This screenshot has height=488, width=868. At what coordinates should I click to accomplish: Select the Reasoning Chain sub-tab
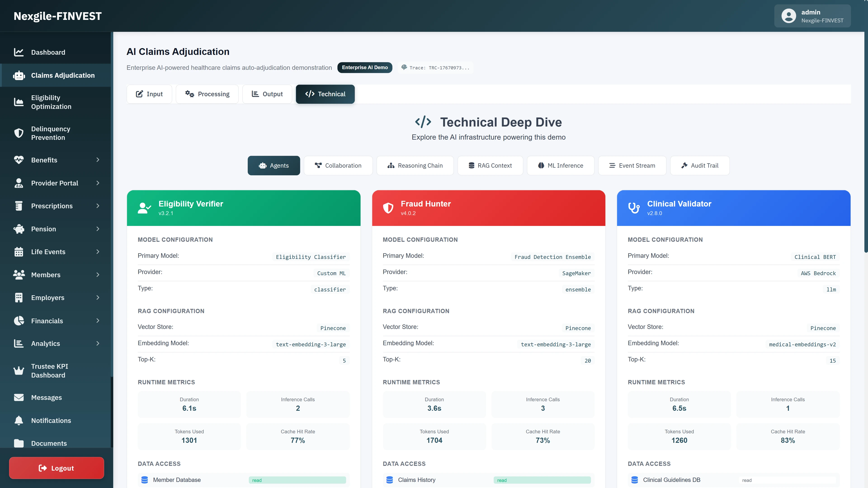click(415, 165)
